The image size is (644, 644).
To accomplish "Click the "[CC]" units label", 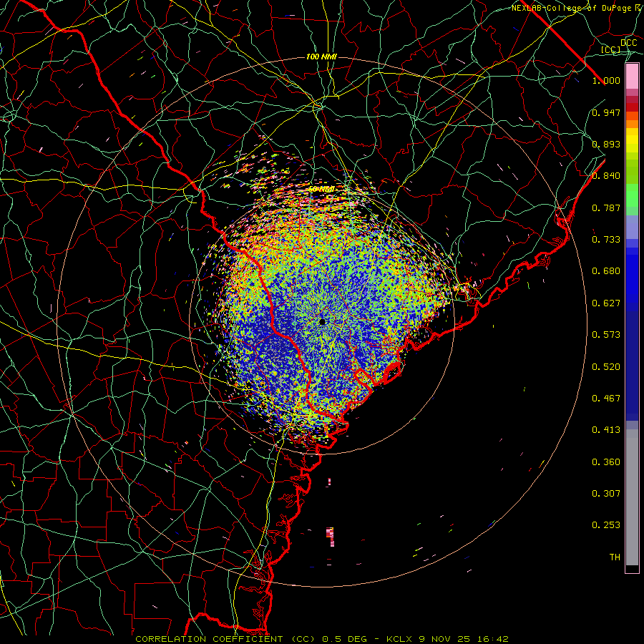I will [610, 49].
